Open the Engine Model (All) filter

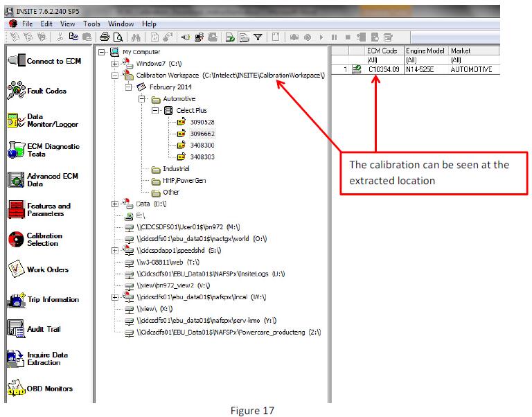pos(427,60)
